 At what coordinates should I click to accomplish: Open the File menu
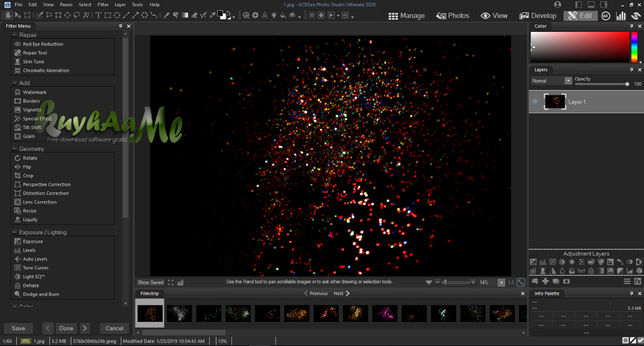click(x=19, y=4)
